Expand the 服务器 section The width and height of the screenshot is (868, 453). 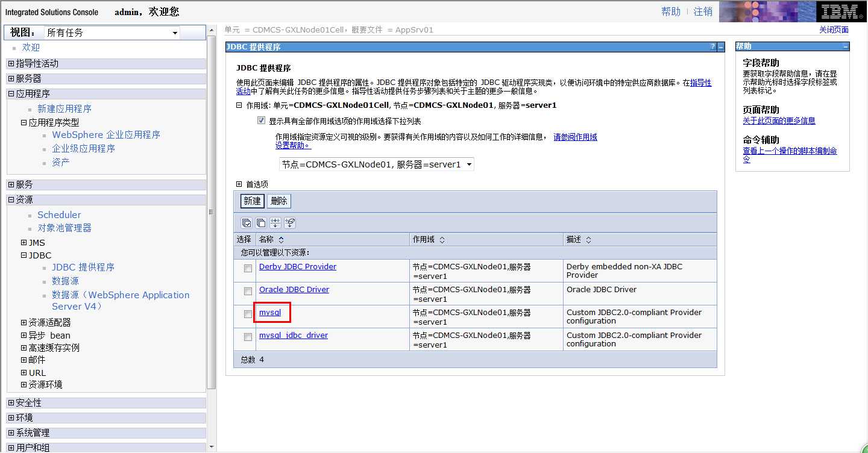tap(11, 78)
